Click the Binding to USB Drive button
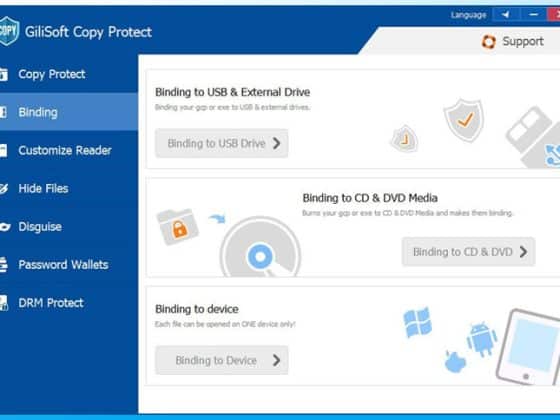Screen dimensions: 560x420 pyautogui.click(x=221, y=143)
